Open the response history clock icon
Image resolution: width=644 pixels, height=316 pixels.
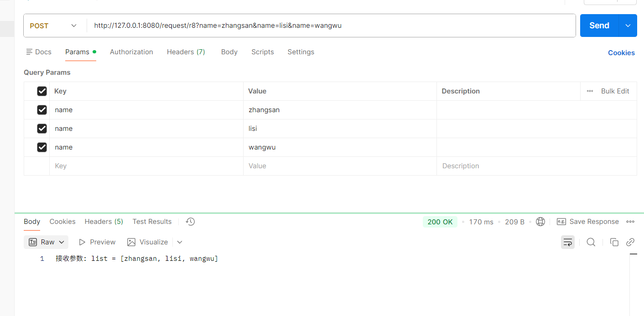click(x=191, y=222)
